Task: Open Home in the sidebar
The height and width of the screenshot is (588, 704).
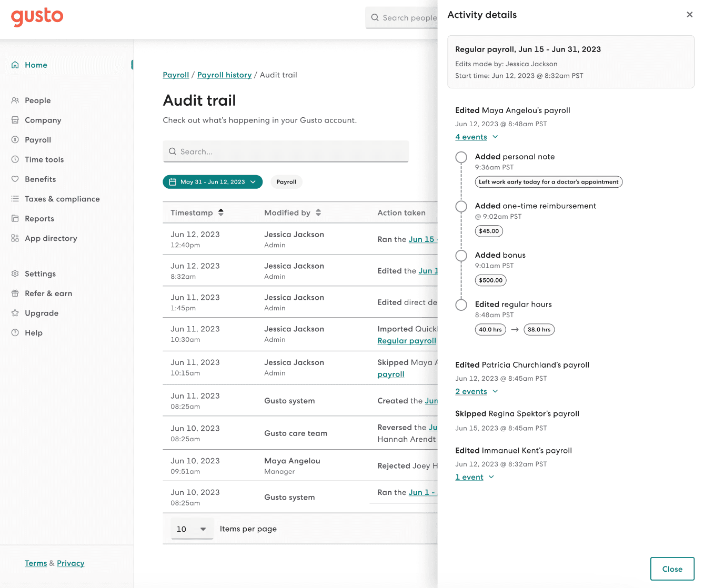Action: tap(36, 65)
